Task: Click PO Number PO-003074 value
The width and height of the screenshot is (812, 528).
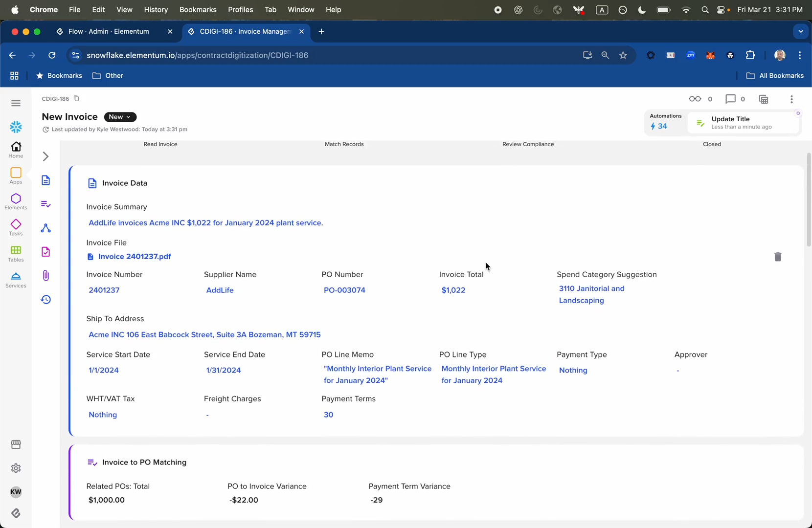Action: pyautogui.click(x=344, y=290)
